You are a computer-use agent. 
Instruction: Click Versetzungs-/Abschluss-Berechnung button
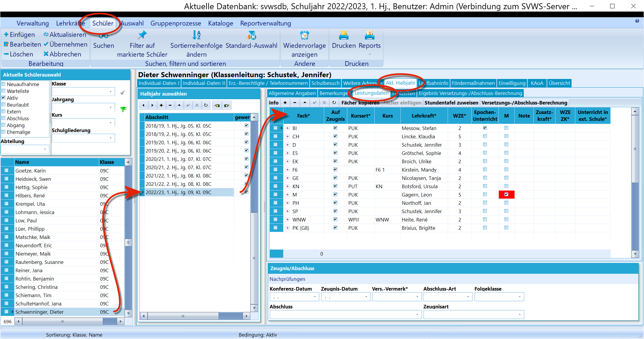point(524,103)
